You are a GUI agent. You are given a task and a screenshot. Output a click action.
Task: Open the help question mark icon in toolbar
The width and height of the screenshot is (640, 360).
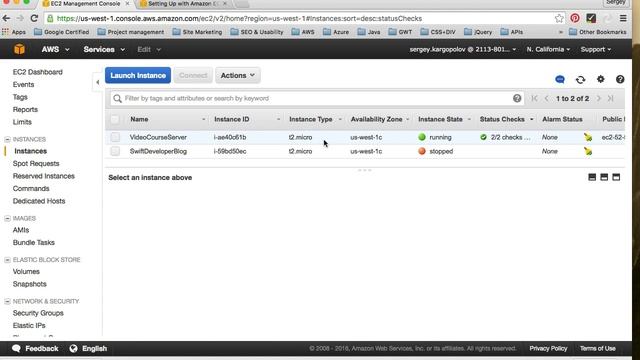[x=620, y=79]
